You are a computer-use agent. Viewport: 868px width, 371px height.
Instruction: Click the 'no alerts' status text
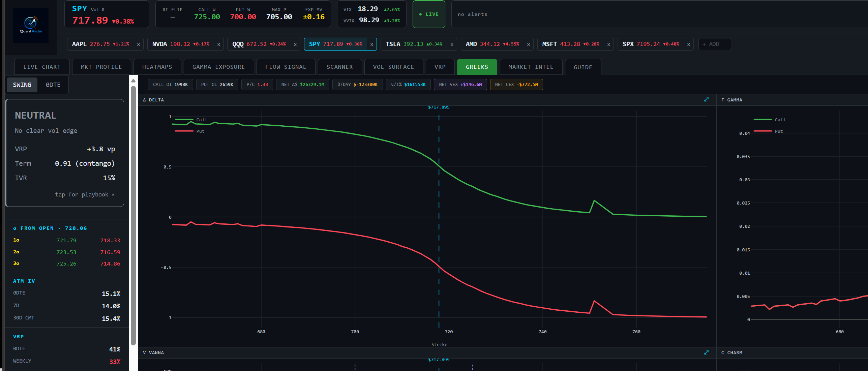[472, 14]
